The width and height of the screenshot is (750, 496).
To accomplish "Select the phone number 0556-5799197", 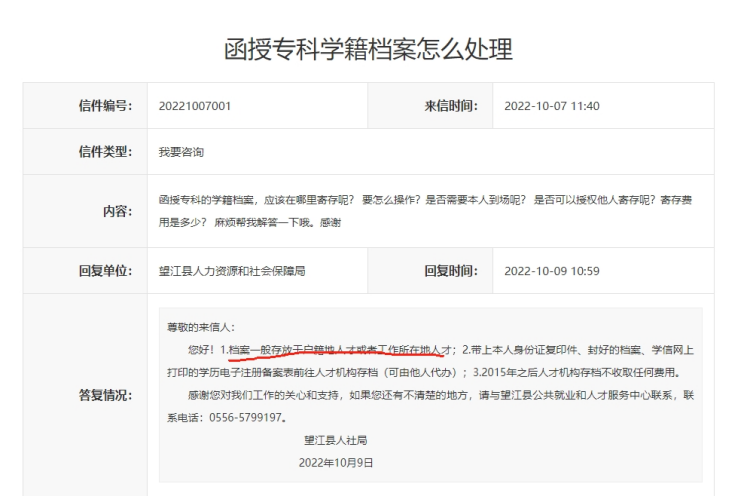I will click(245, 418).
